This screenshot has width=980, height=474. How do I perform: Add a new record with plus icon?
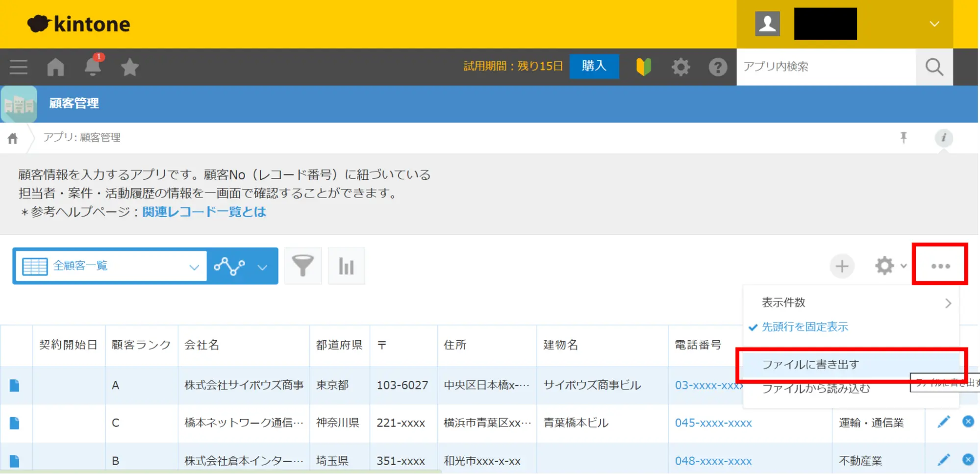coord(842,266)
